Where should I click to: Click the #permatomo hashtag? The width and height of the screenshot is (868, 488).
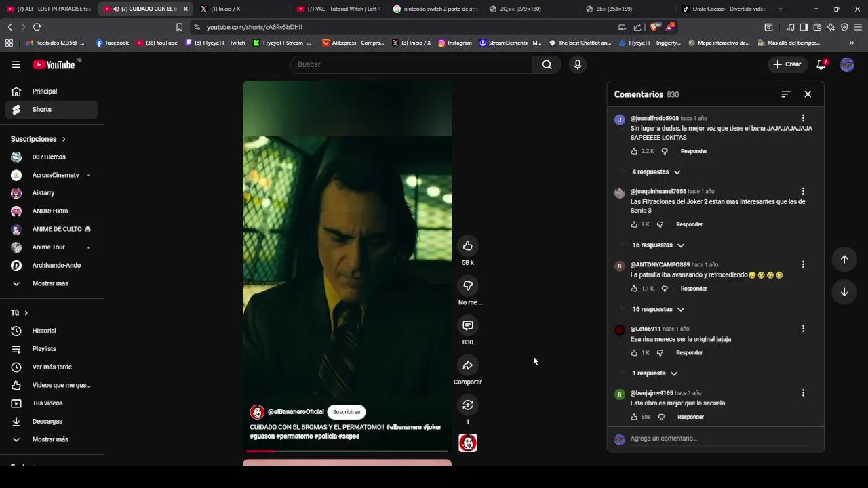point(295,436)
